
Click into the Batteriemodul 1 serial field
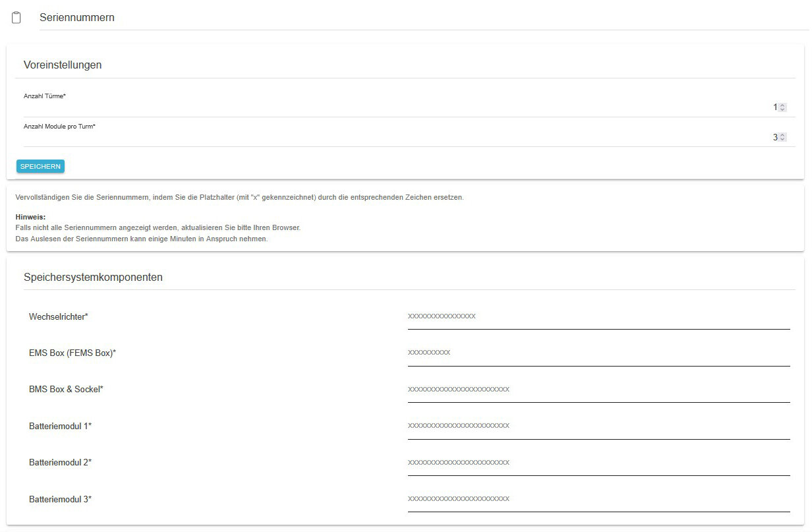click(598, 426)
